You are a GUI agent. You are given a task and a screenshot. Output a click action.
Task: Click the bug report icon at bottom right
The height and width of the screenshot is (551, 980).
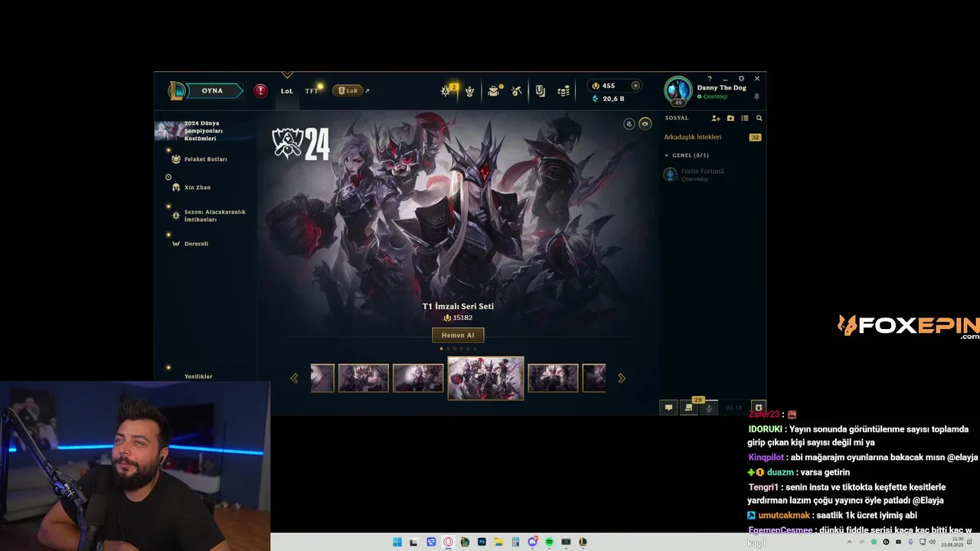758,408
